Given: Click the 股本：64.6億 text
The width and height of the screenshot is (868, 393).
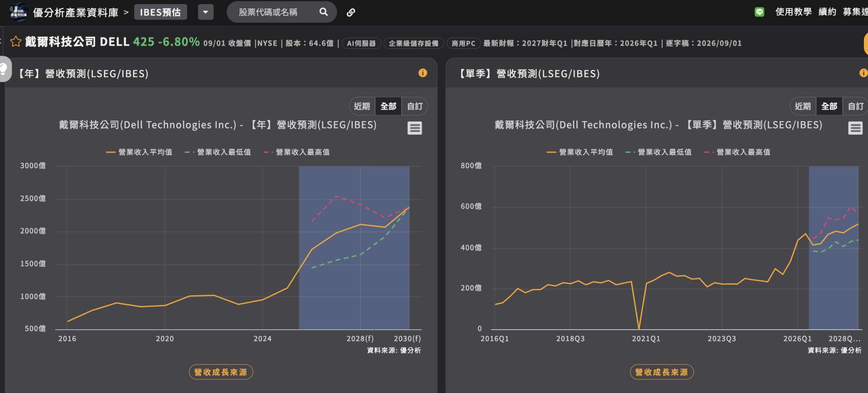Looking at the screenshot, I should pos(310,43).
